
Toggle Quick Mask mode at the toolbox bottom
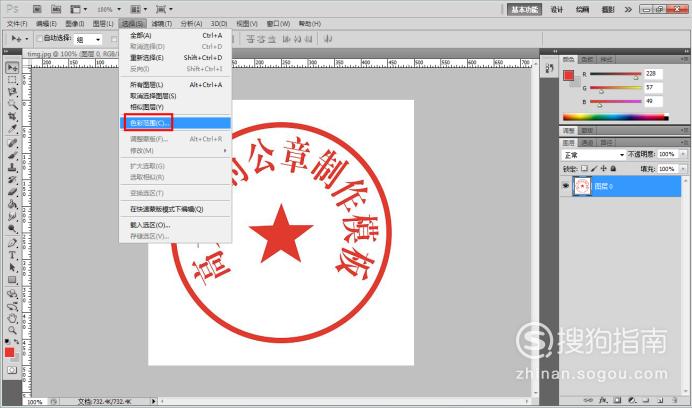coord(11,370)
